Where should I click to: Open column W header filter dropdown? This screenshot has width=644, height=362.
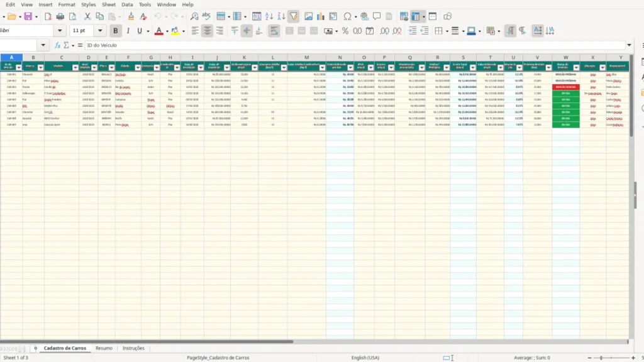click(x=576, y=67)
